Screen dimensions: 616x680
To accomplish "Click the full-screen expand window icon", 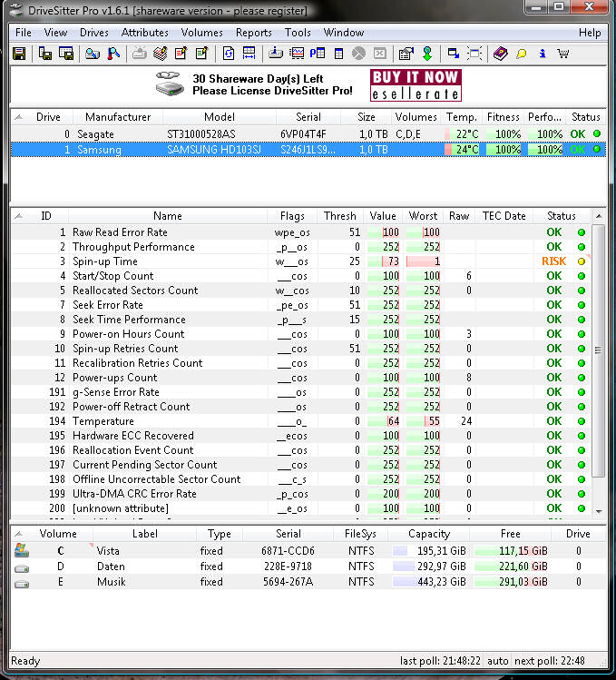I will [474, 54].
